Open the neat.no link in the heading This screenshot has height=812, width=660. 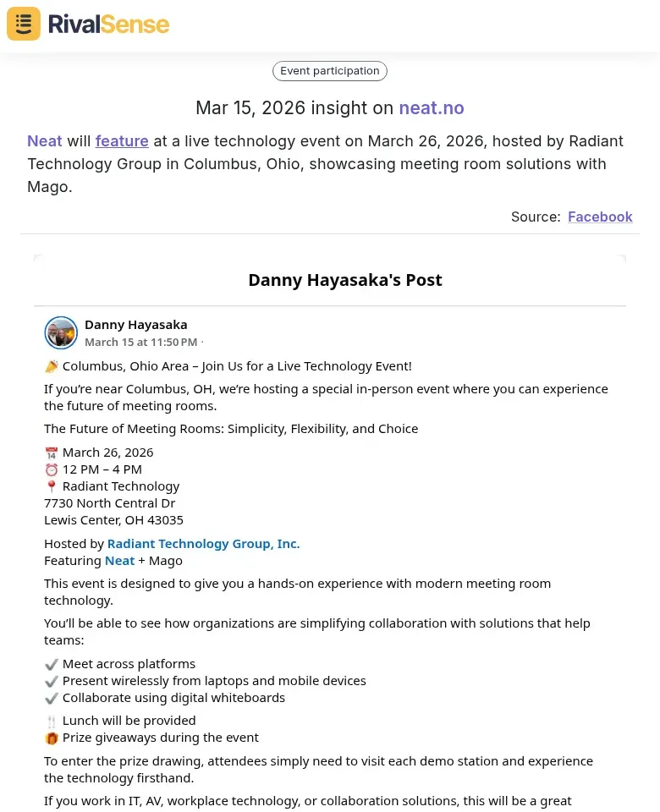[x=432, y=107]
